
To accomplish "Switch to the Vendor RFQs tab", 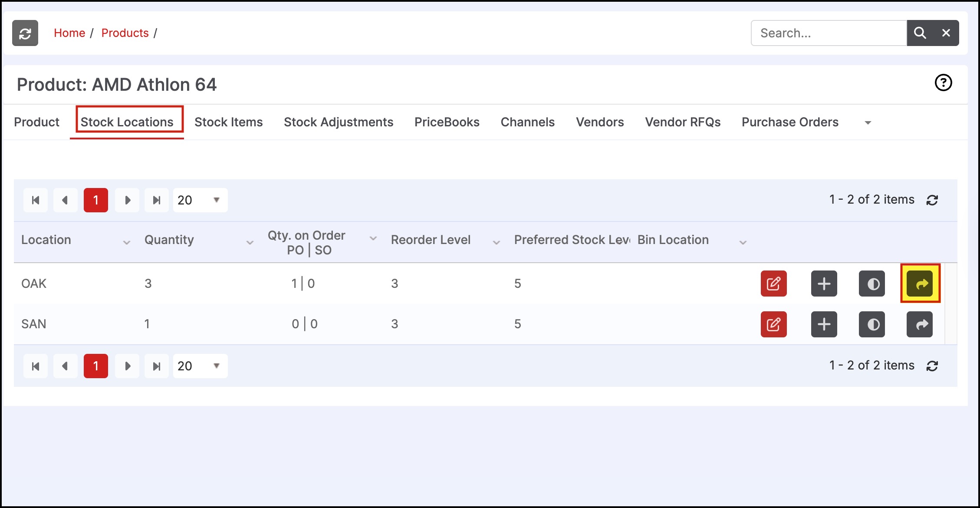I will click(x=683, y=122).
